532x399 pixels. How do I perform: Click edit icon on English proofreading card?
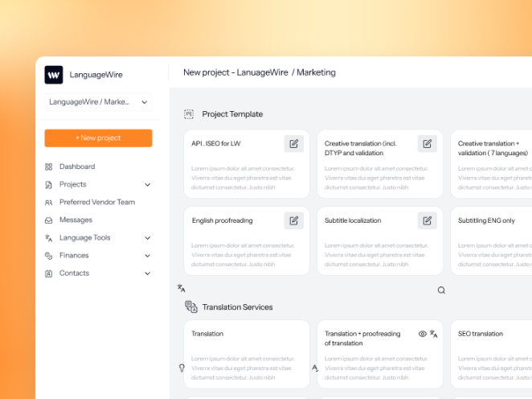click(294, 220)
